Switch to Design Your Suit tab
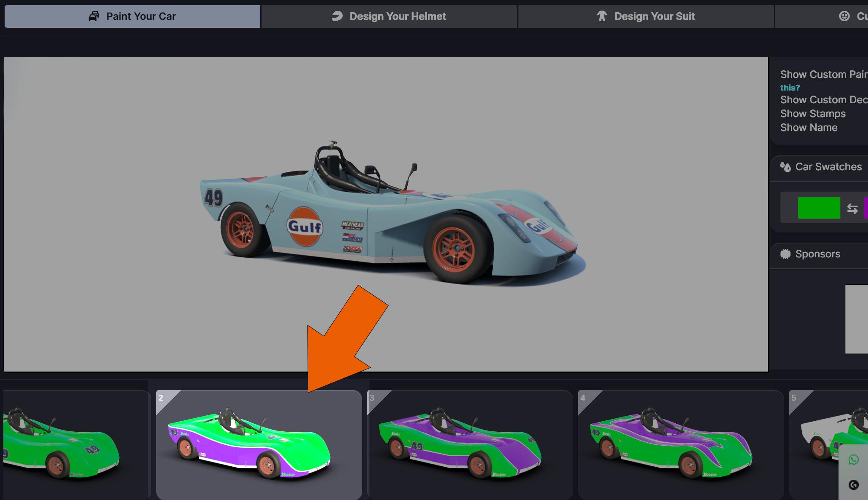Viewport: 868px width, 500px height. (x=646, y=16)
